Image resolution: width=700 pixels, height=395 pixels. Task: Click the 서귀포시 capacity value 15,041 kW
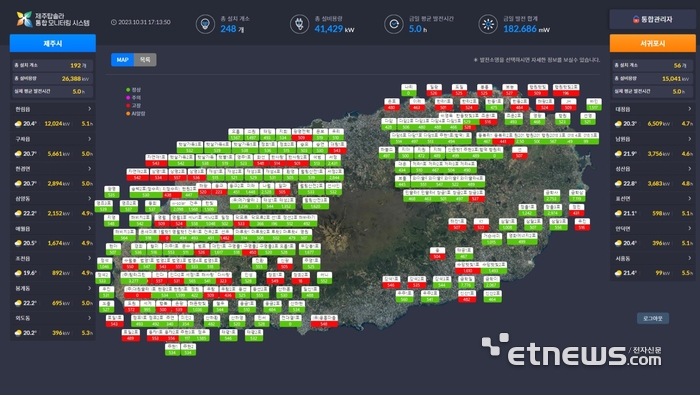675,79
